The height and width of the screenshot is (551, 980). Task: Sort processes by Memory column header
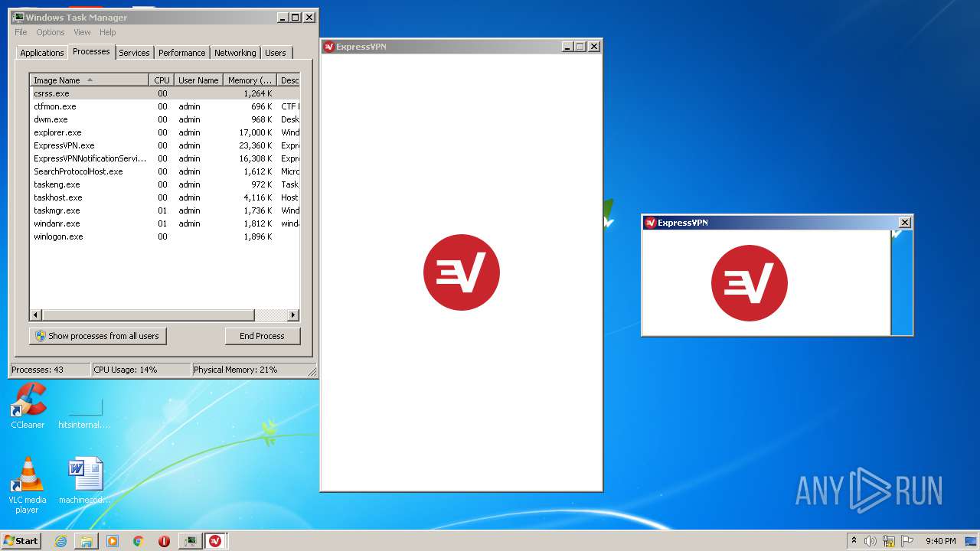[250, 80]
